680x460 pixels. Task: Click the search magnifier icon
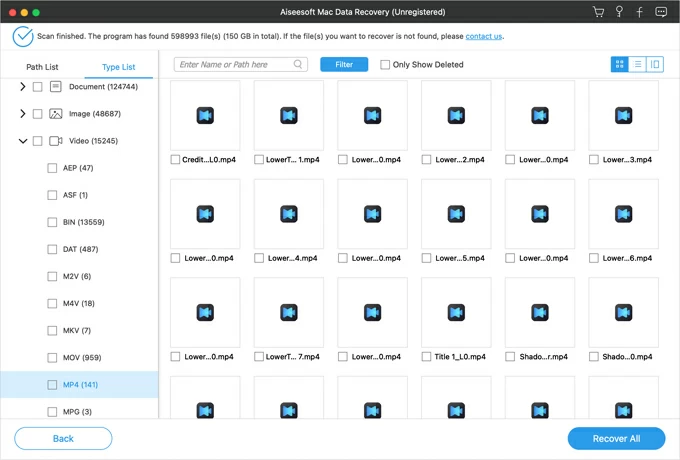point(299,64)
